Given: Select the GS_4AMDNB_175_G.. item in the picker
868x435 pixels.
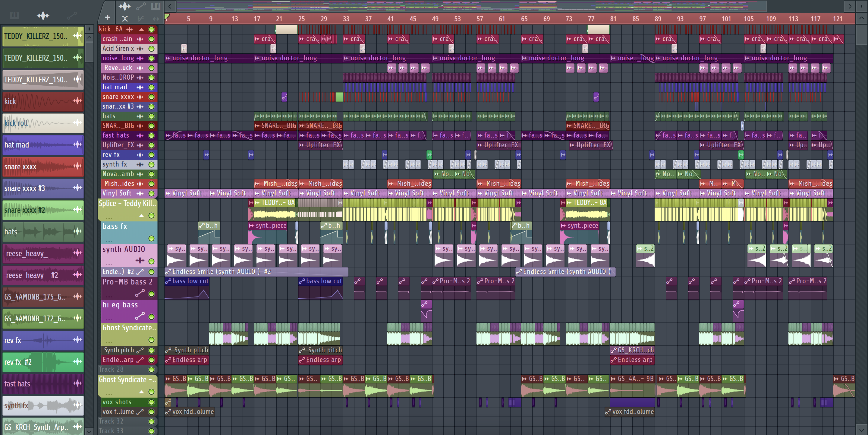Looking at the screenshot, I should click(x=43, y=297).
